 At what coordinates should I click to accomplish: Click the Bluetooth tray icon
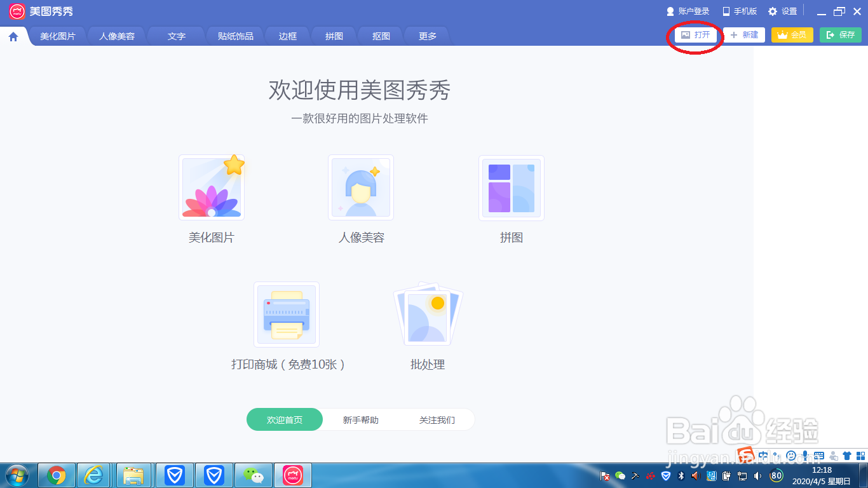pyautogui.click(x=681, y=476)
